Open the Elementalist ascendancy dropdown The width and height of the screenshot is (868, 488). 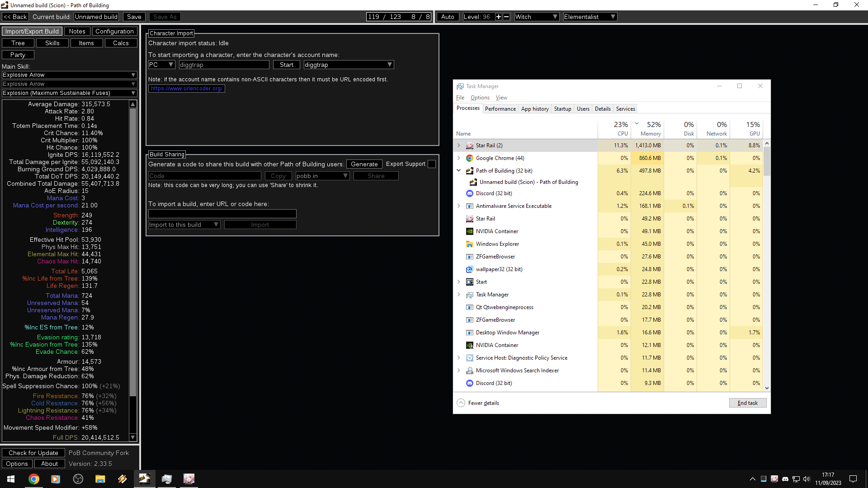(x=590, y=17)
